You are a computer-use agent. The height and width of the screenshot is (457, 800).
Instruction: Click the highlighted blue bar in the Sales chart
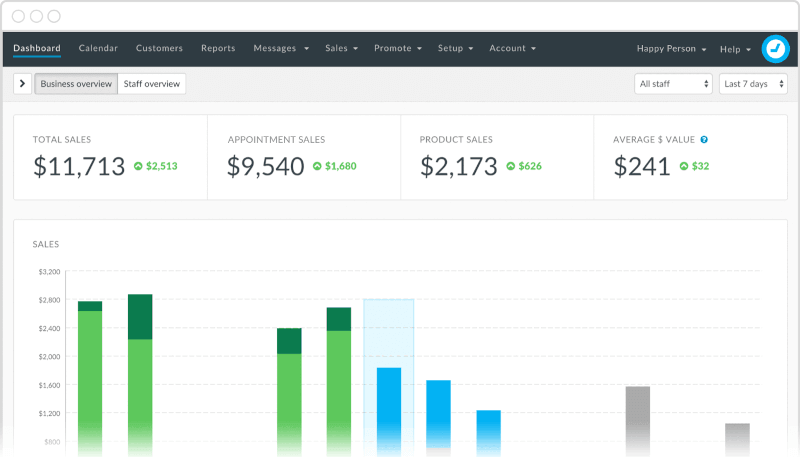(388, 400)
